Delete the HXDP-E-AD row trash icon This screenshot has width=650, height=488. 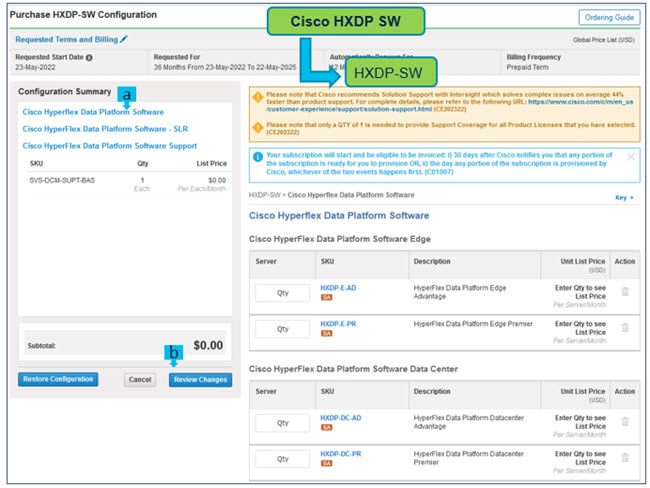[x=625, y=291]
